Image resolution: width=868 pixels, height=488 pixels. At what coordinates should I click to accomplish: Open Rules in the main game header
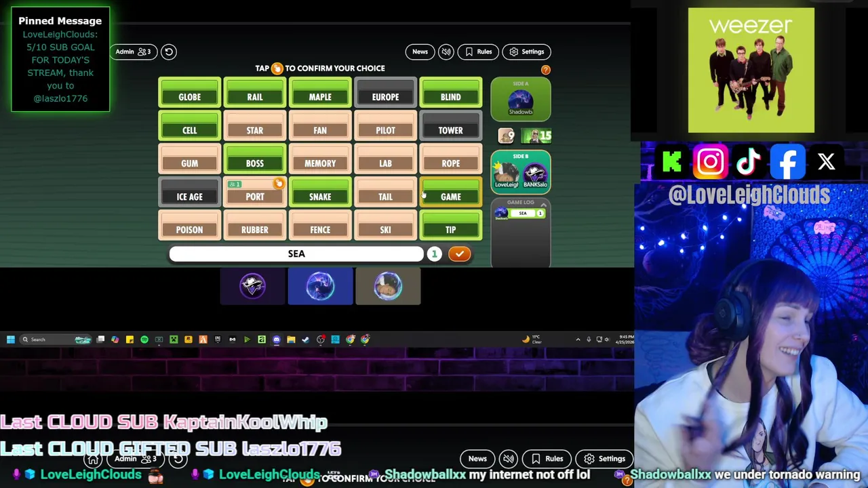tap(478, 52)
